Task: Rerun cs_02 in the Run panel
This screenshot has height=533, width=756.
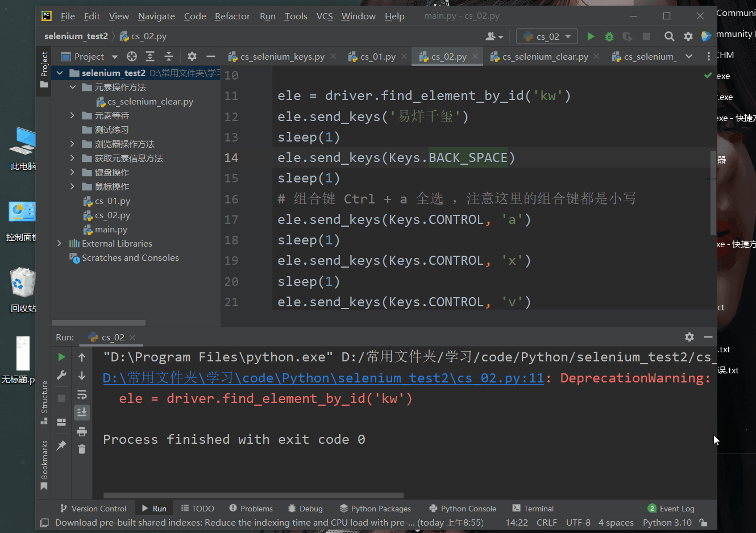Action: 61,357
